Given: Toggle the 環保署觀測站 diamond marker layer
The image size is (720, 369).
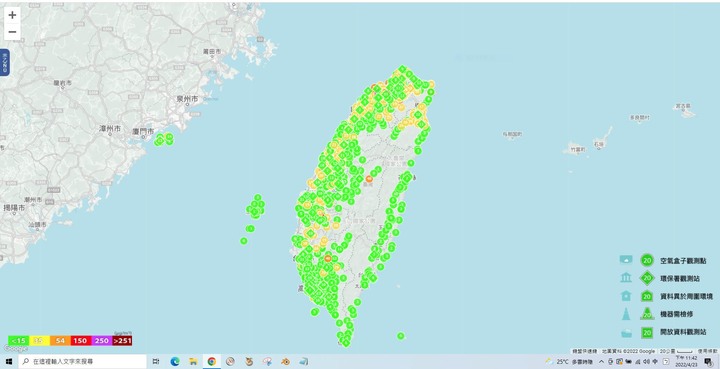Looking at the screenshot, I should point(647,278).
